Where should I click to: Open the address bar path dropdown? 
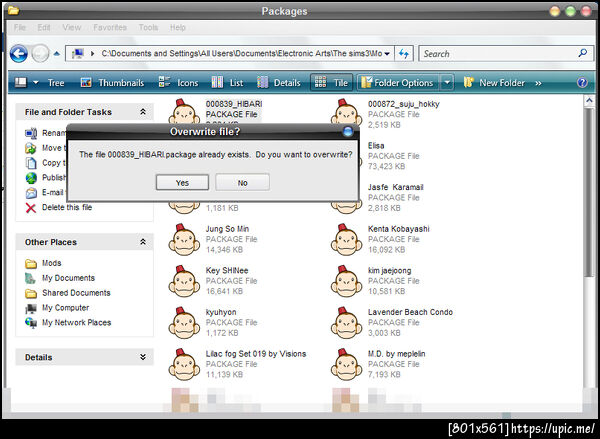point(387,54)
